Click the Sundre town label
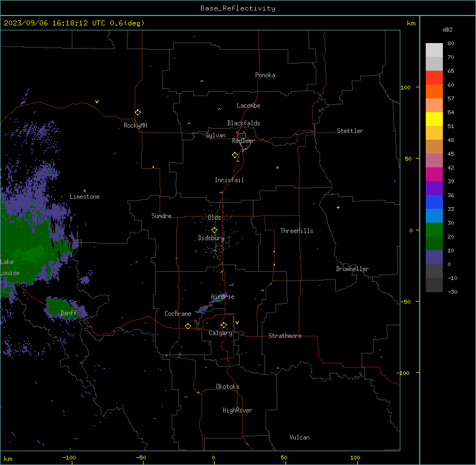The height and width of the screenshot is (465, 476). click(161, 216)
